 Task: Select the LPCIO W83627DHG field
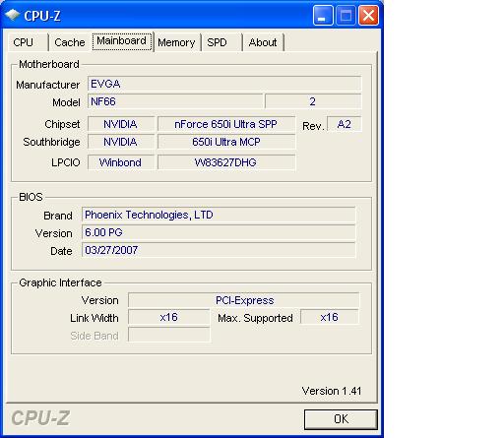coord(226,162)
